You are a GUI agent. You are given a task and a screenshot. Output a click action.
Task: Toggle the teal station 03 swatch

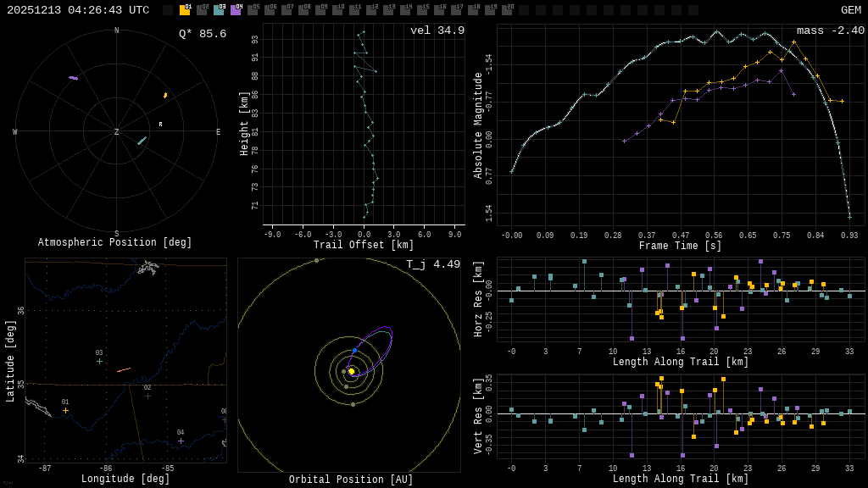click(x=219, y=10)
